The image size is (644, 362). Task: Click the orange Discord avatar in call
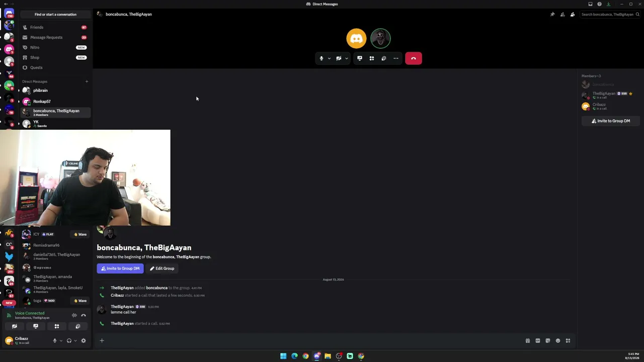coord(356,38)
